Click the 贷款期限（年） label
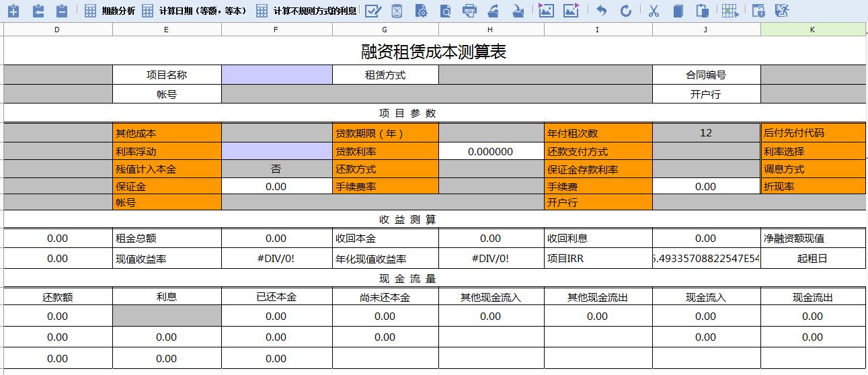The width and height of the screenshot is (868, 375). pos(385,133)
